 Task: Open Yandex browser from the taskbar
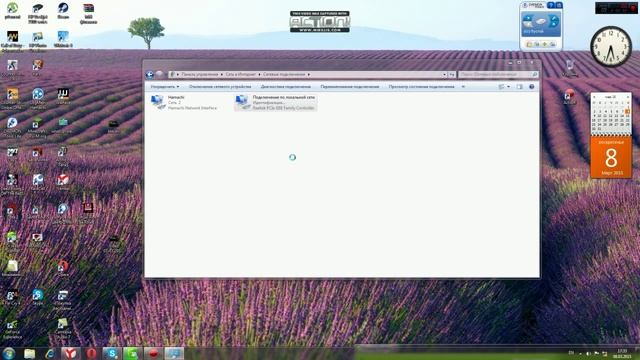70,353
